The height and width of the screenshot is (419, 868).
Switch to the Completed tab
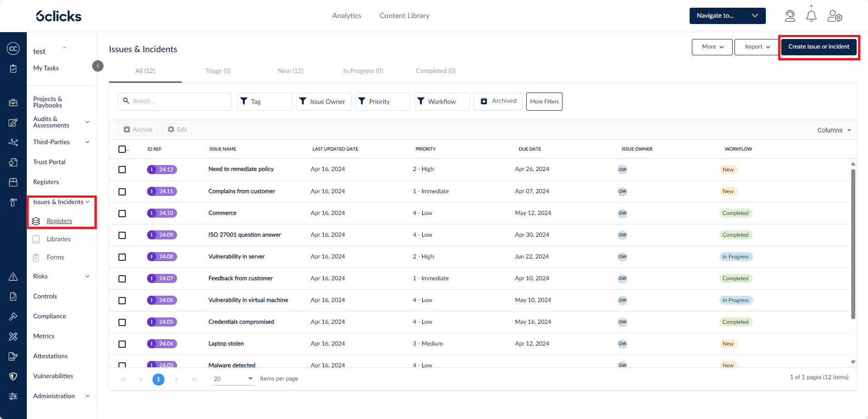pyautogui.click(x=434, y=71)
